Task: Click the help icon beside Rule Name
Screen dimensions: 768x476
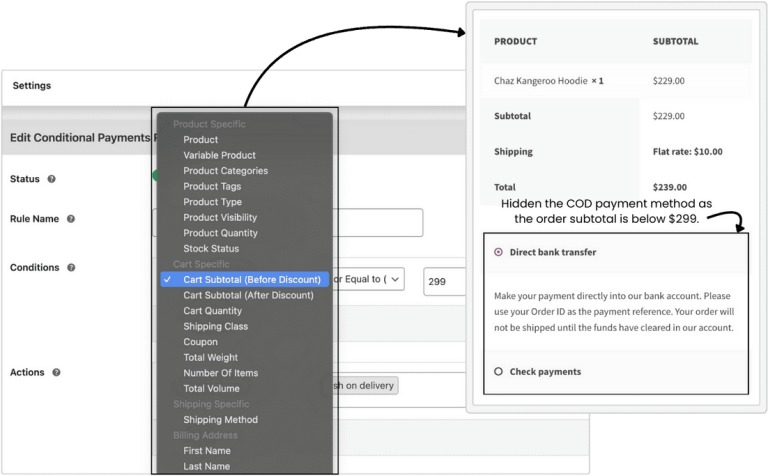Action: pos(71,218)
